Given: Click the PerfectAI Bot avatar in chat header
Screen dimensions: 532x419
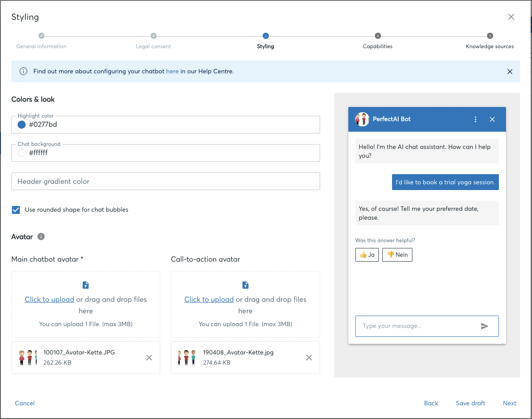Looking at the screenshot, I should 362,119.
